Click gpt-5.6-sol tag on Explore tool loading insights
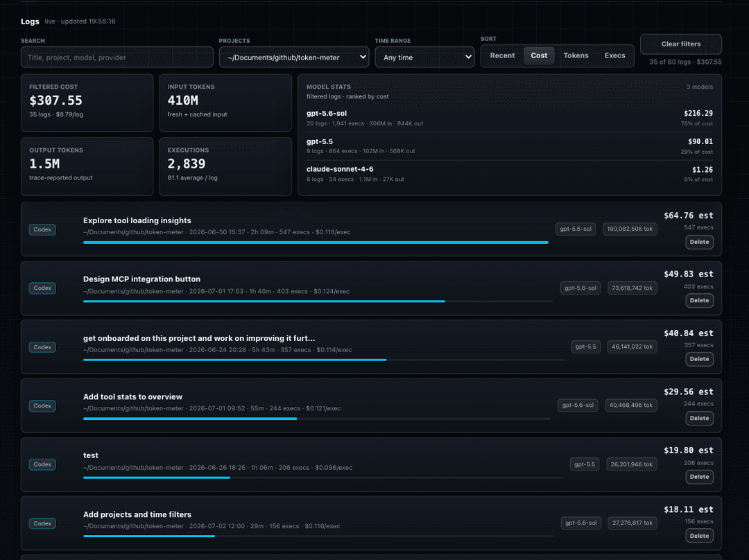Viewport: 749px width, 560px height. pyautogui.click(x=576, y=229)
